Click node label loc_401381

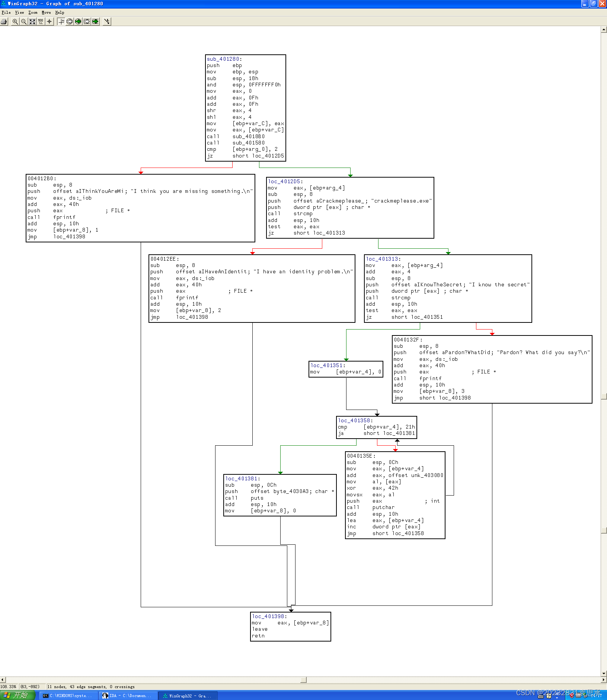tap(242, 478)
